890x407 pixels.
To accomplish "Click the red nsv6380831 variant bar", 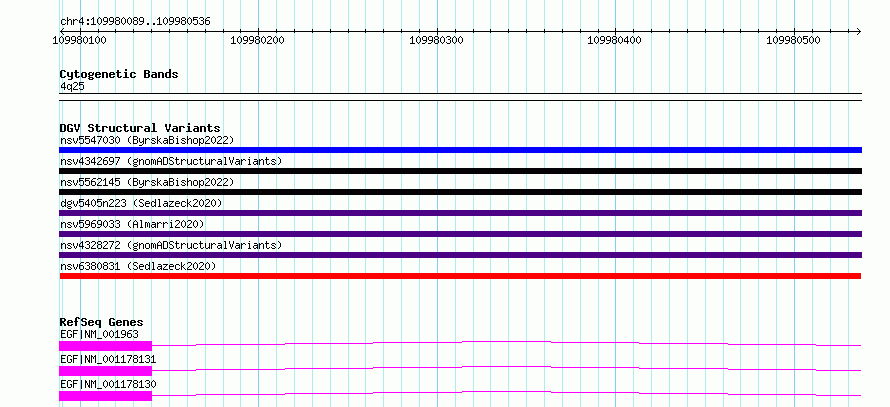I will pos(460,276).
